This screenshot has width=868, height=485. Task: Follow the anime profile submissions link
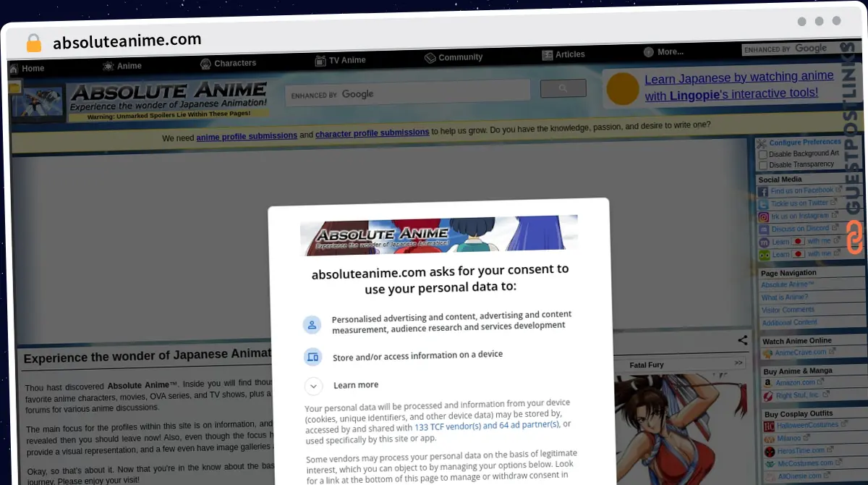247,135
